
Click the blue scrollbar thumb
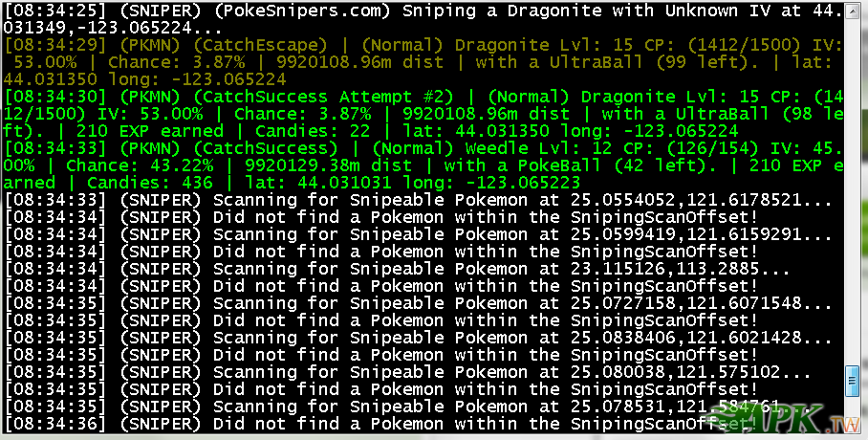point(853,381)
